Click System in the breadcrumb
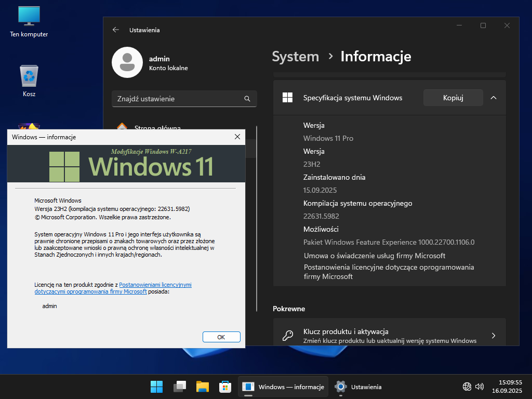This screenshot has width=532, height=399. [295, 56]
